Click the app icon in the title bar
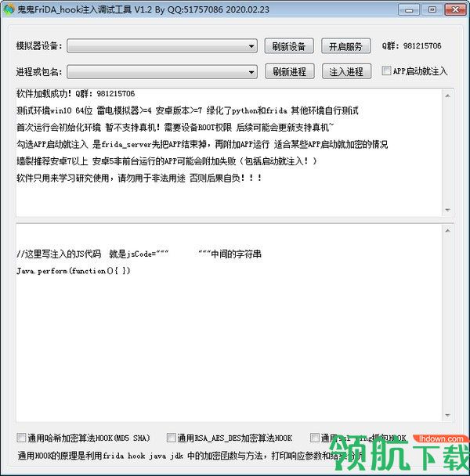The height and width of the screenshot is (476, 470). (x=9, y=9)
